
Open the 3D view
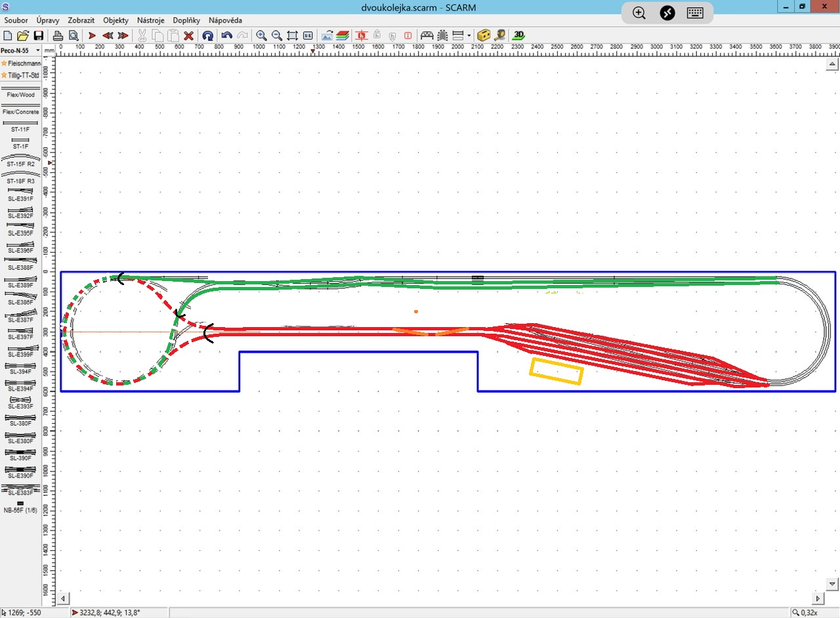click(x=519, y=35)
